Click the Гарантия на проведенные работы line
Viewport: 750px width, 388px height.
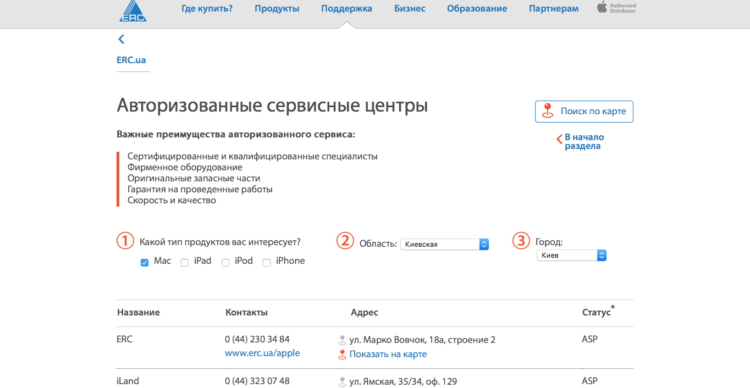[200, 189]
